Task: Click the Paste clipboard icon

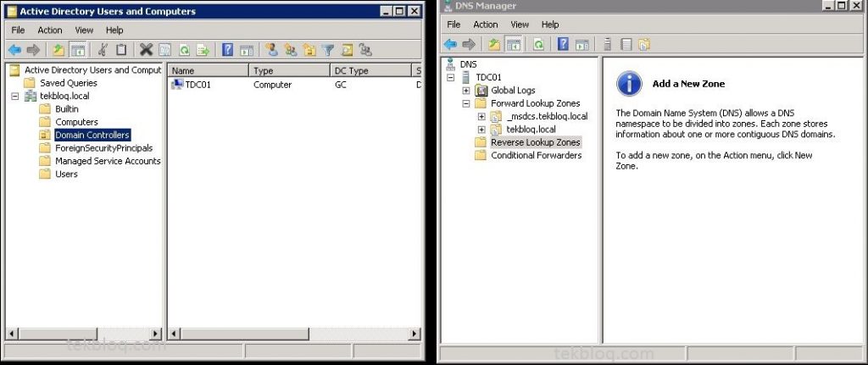Action: [x=121, y=50]
